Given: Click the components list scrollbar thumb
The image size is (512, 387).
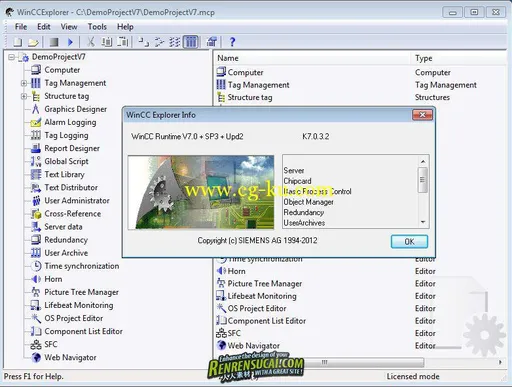Looking at the screenshot, I should coord(422,180).
